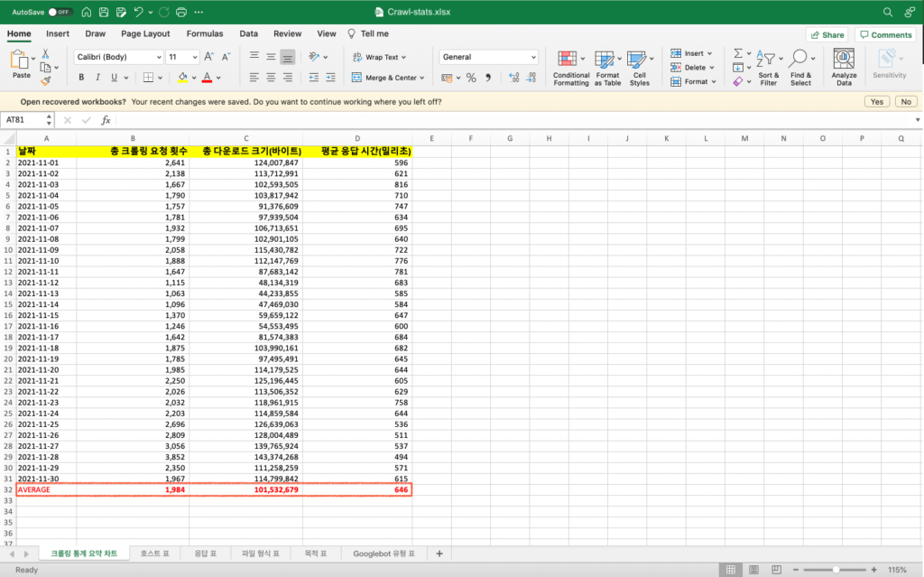Open Cell Styles gallery
The width and height of the screenshot is (924, 577).
(640, 69)
